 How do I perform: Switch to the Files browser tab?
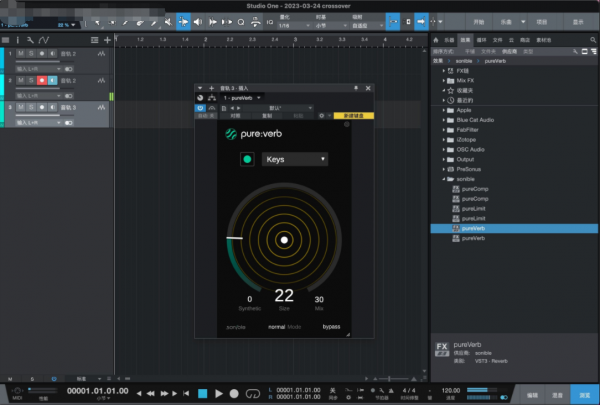(497, 40)
